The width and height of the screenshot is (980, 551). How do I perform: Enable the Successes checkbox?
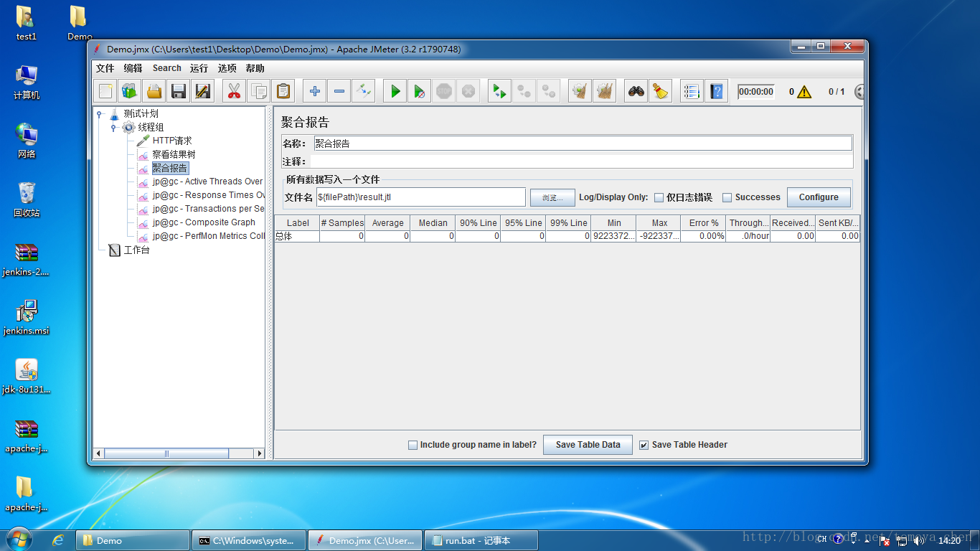click(x=727, y=198)
